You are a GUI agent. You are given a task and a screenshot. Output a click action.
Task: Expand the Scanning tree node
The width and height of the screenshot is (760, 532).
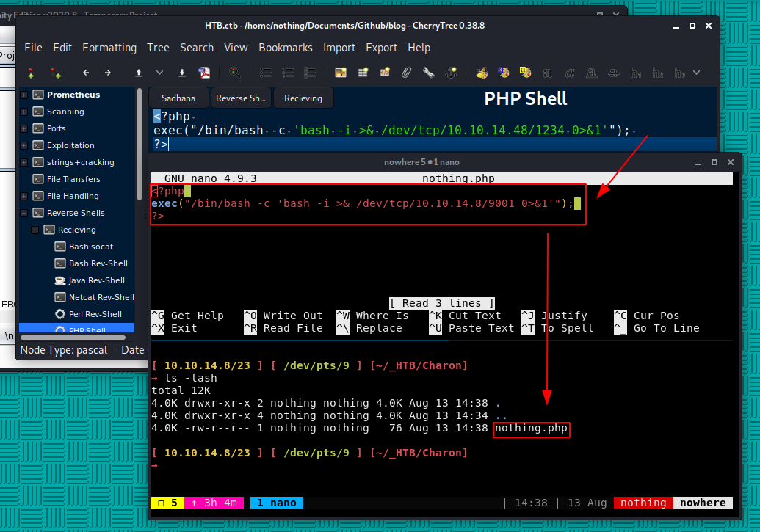tap(23, 112)
